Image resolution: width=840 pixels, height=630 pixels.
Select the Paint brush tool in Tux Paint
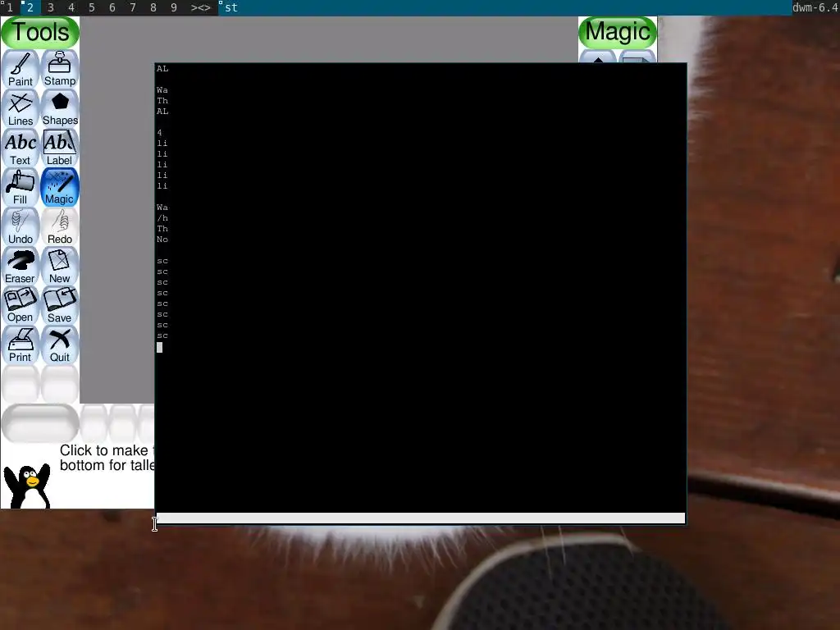point(21,69)
